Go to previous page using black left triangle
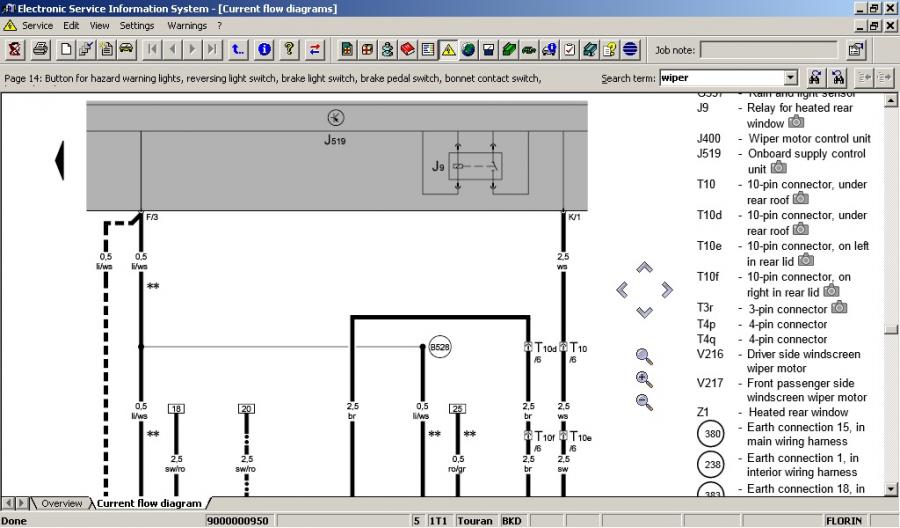This screenshot has width=900, height=528. (60, 158)
